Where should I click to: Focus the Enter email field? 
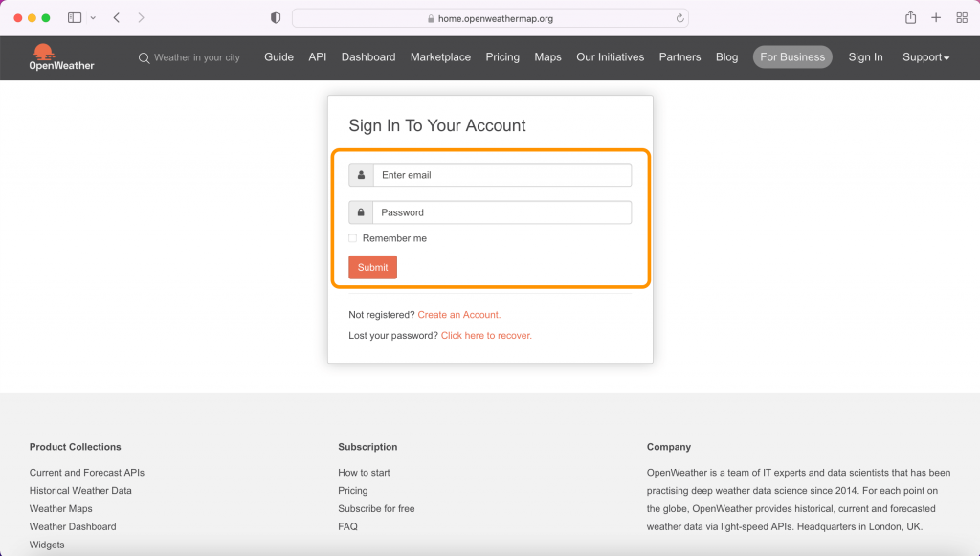pyautogui.click(x=502, y=175)
